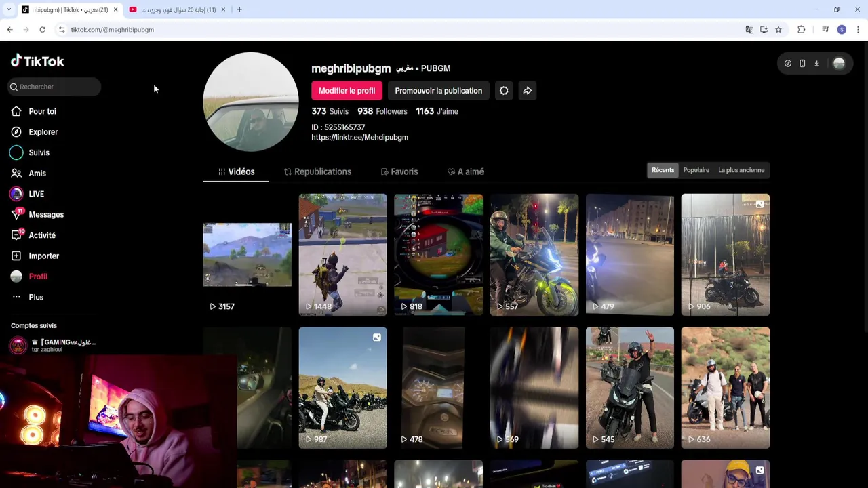Click the TikTok logo

click(x=37, y=61)
